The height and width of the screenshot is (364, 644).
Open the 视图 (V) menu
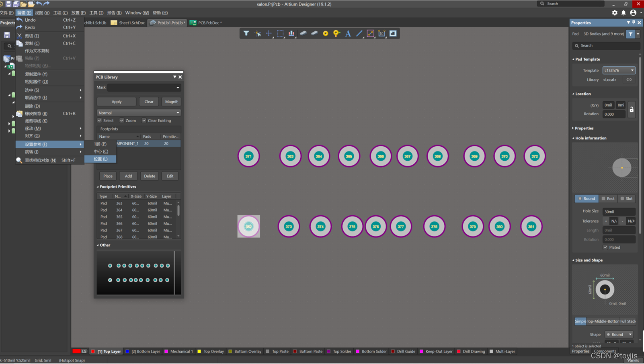(x=42, y=13)
